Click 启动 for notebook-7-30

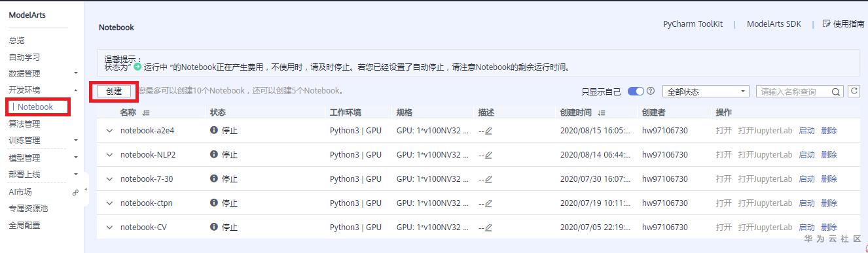coord(806,179)
